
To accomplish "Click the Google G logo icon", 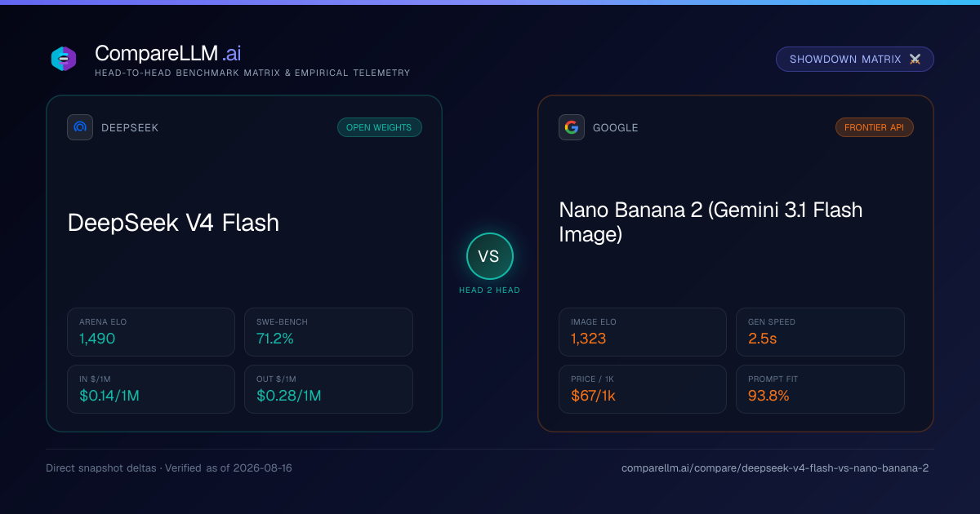I will click(572, 127).
